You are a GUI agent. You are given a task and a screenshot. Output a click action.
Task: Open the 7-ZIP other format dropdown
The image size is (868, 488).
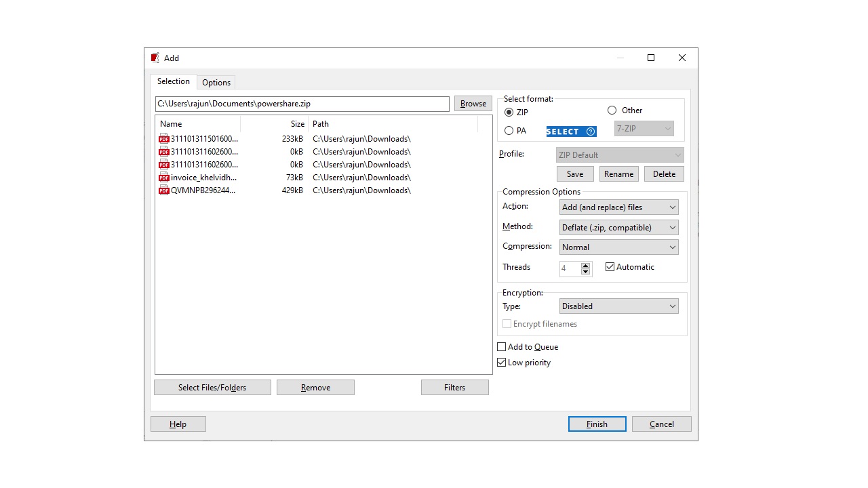coord(644,129)
